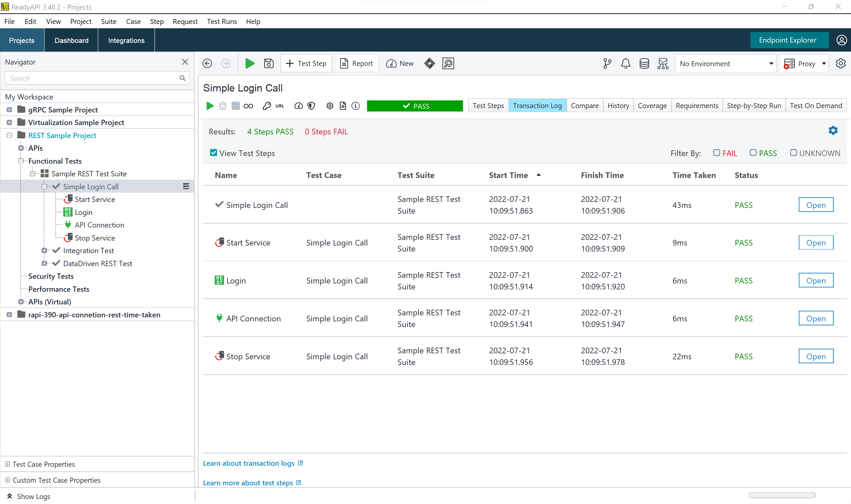The image size is (851, 504).
Task: Expand the gRPC Sample Project node
Action: [x=10, y=110]
